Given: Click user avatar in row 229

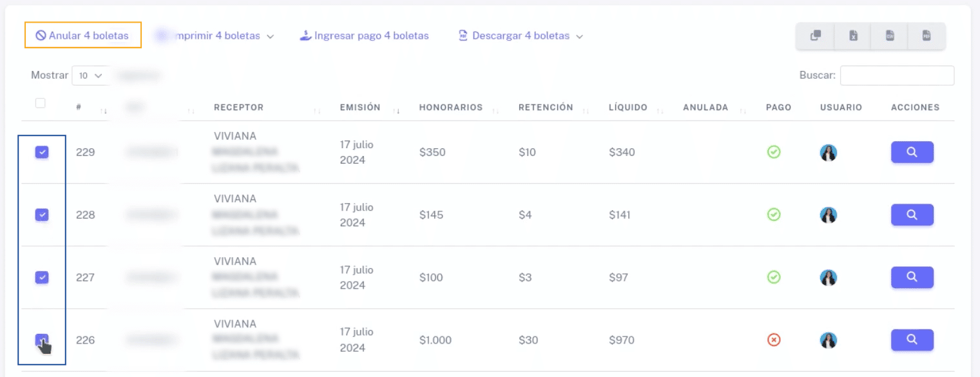Looking at the screenshot, I should (828, 153).
